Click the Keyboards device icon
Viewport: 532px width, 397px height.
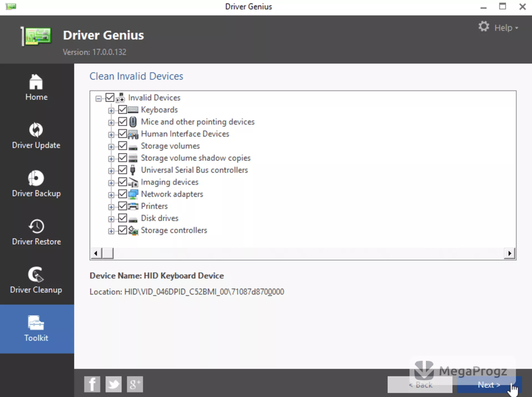(133, 110)
